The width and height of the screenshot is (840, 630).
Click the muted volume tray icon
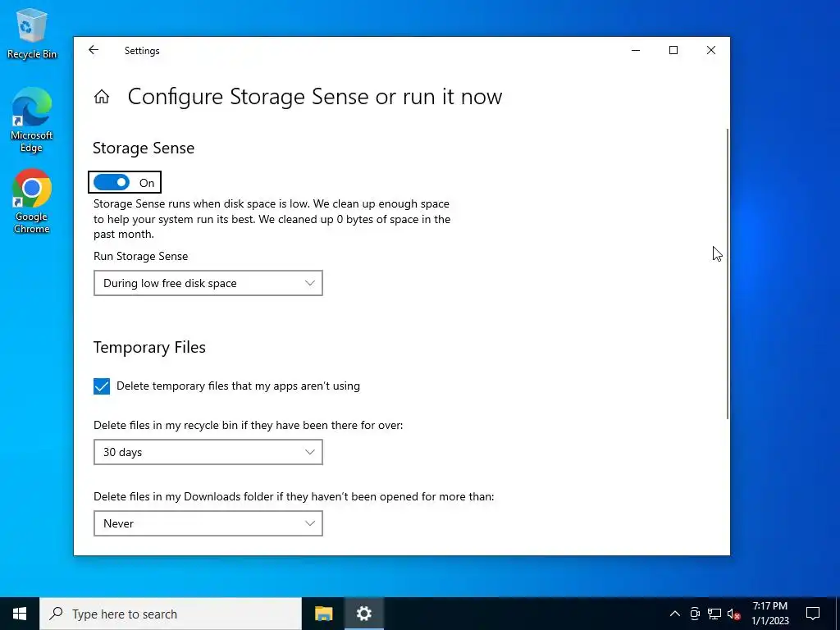[734, 614]
